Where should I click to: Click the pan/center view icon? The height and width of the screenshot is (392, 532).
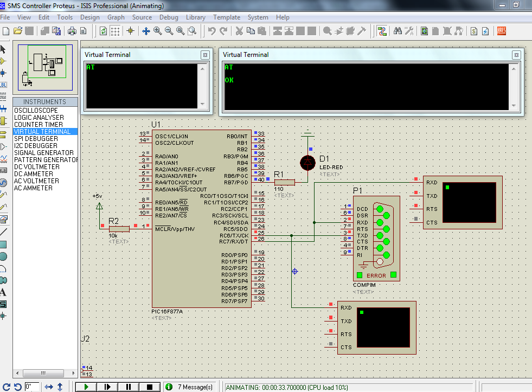click(146, 31)
